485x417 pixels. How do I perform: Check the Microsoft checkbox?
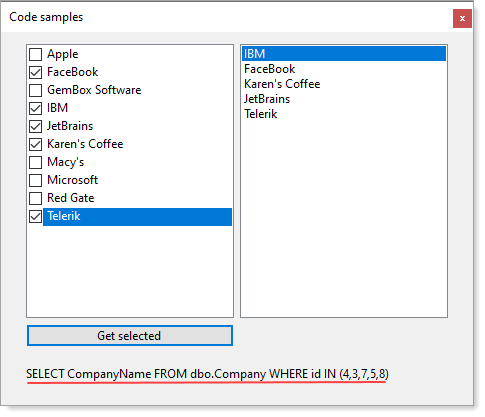pyautogui.click(x=35, y=180)
